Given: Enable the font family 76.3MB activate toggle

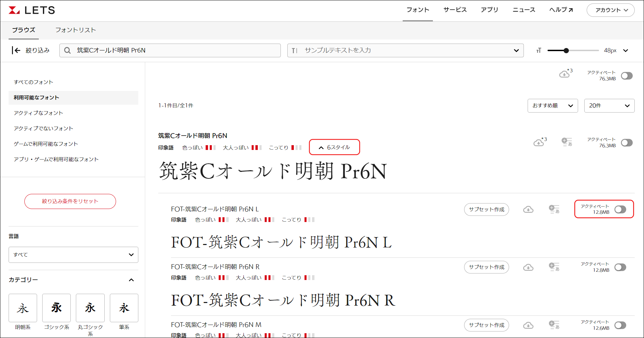Looking at the screenshot, I should point(626,142).
